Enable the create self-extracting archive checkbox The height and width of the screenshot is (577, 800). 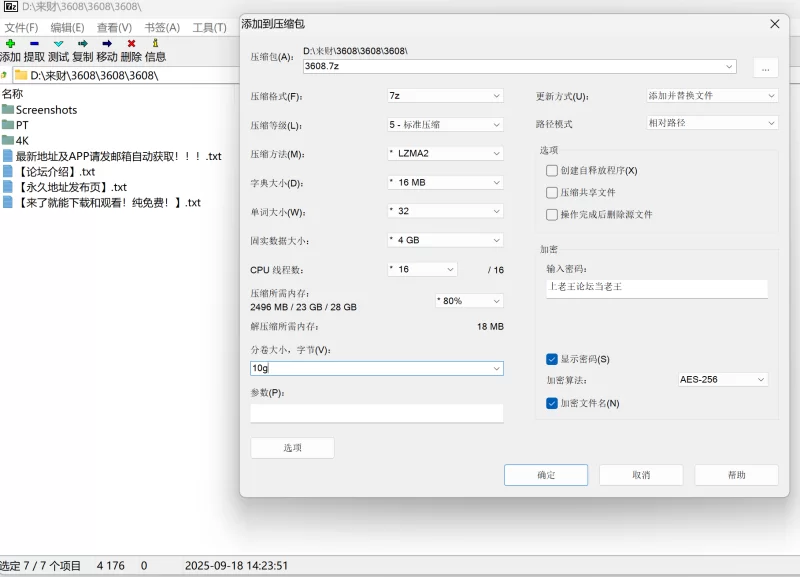[x=552, y=171]
